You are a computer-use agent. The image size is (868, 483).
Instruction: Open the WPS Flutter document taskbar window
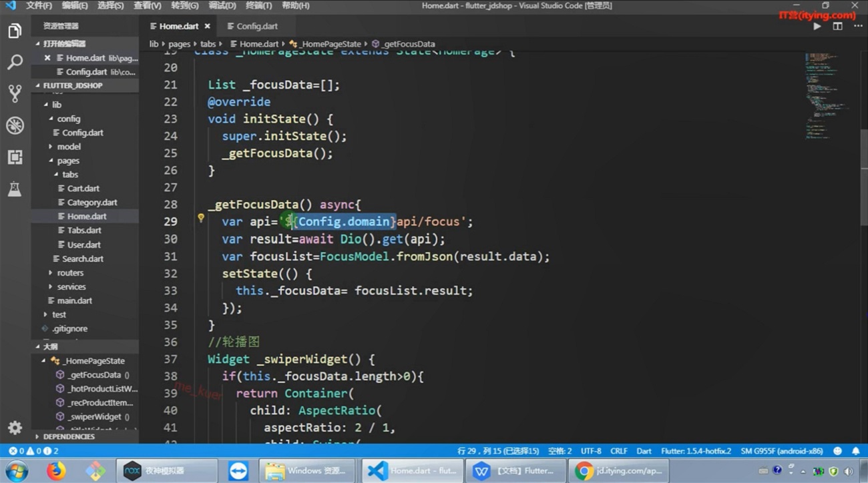point(516,471)
